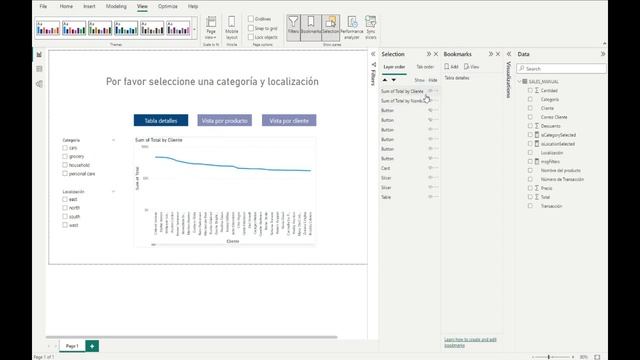Toggle visibility of the Card layer
Image resolution: width=640 pixels, height=360 pixels.
tap(430, 168)
